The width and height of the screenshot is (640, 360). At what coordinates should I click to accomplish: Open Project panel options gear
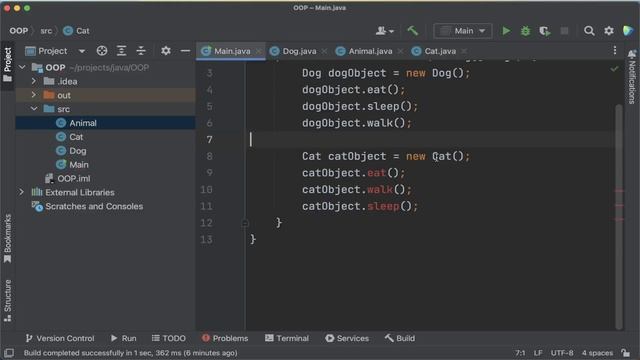[x=166, y=51]
